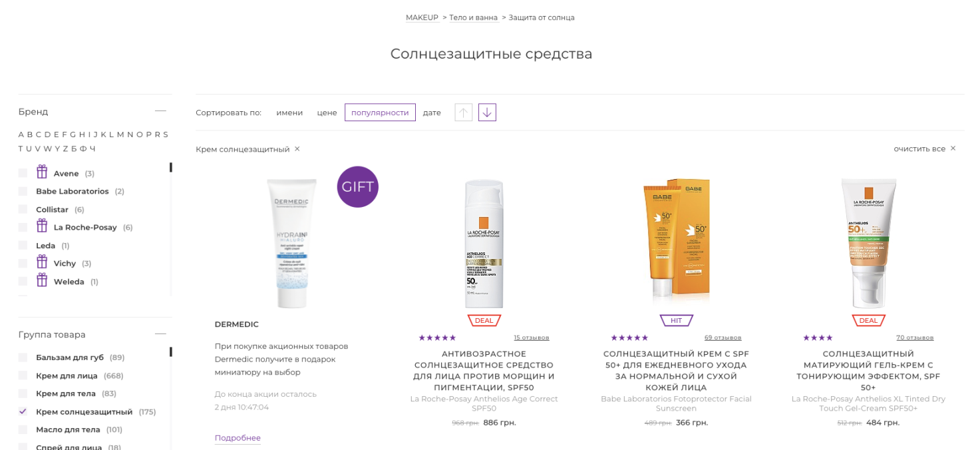Click the gift icon beside La Roche-Posay brand
This screenshot has width=980, height=450.
pyautogui.click(x=42, y=226)
